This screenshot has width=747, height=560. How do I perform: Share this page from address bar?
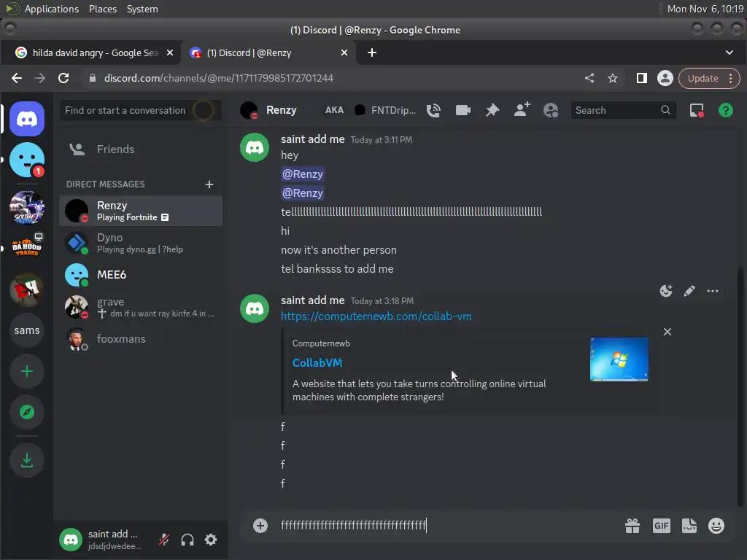point(589,78)
